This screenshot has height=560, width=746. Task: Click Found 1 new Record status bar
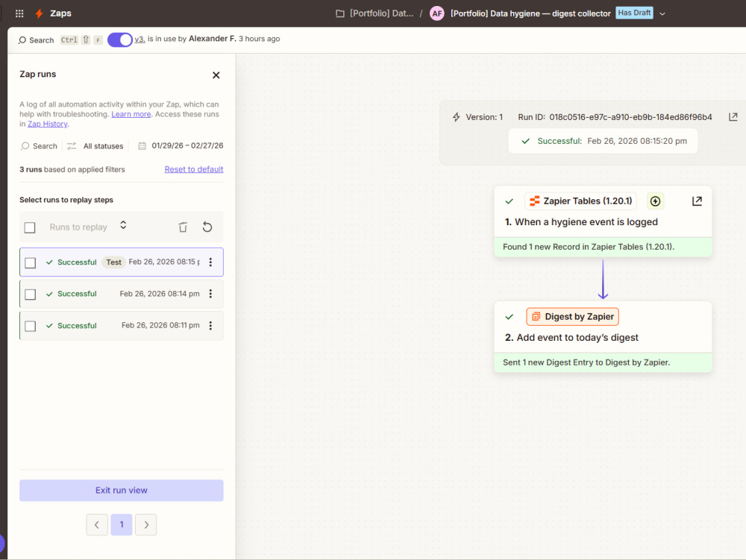[603, 247]
